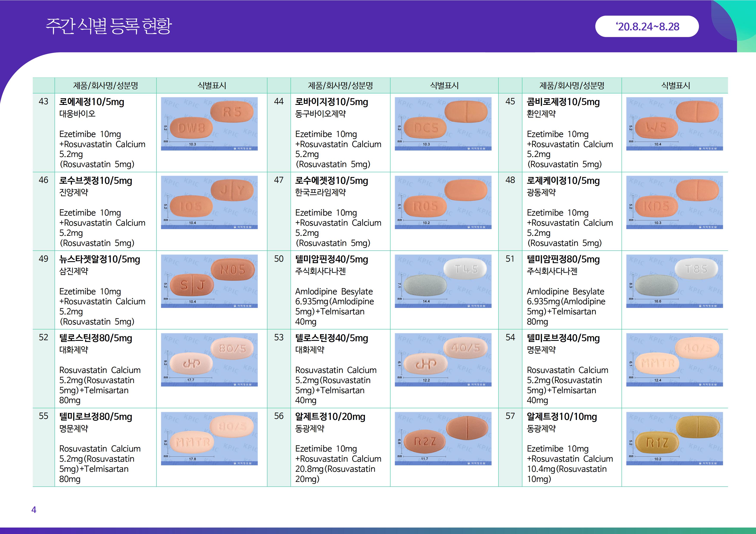The image size is (756, 534).
Task: Open the yellow R1Z pill image
Action: 674,438
